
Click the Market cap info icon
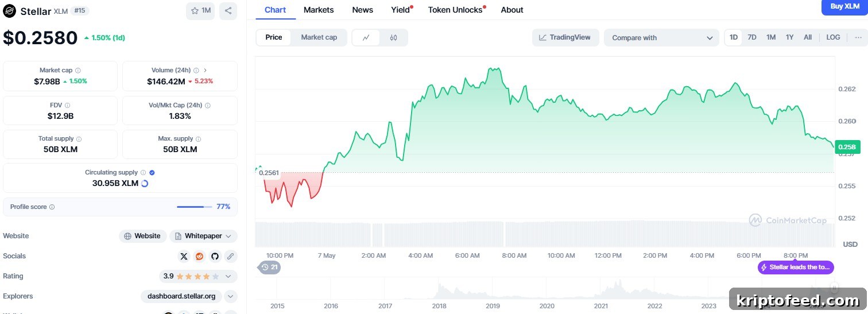[78, 70]
